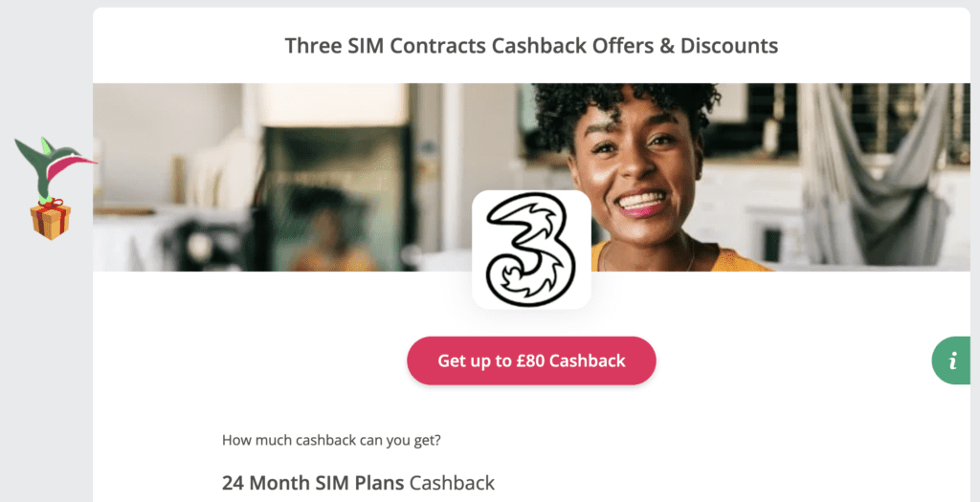Click the "Get up to £80 Cashback" button
The width and height of the screenshot is (980, 502).
tap(531, 360)
